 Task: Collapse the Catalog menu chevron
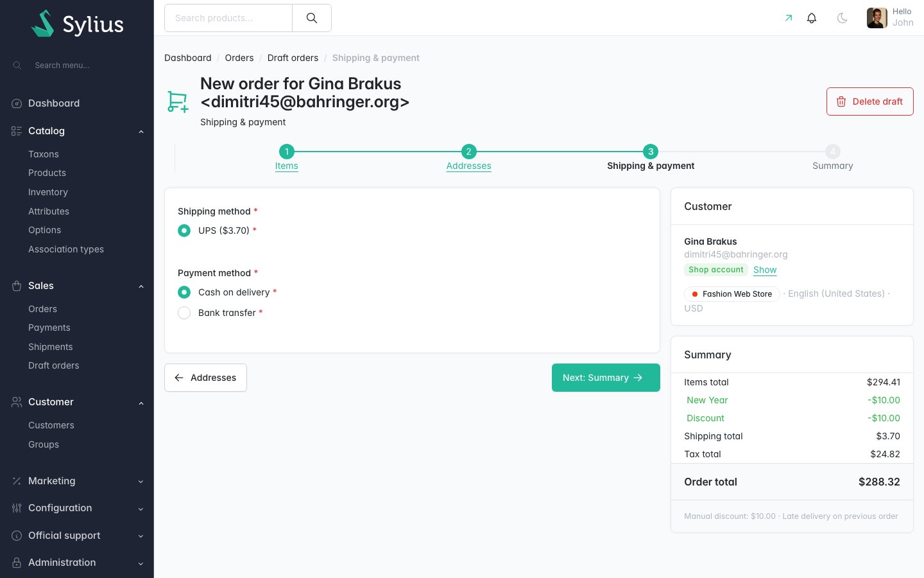click(141, 132)
